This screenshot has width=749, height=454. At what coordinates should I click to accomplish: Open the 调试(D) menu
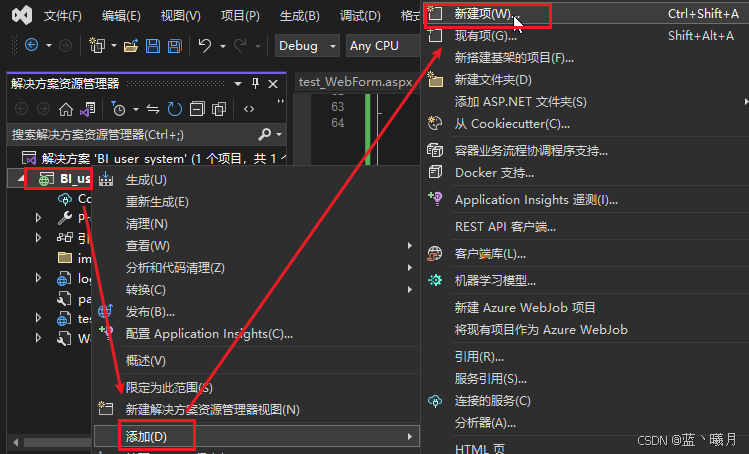pos(360,16)
